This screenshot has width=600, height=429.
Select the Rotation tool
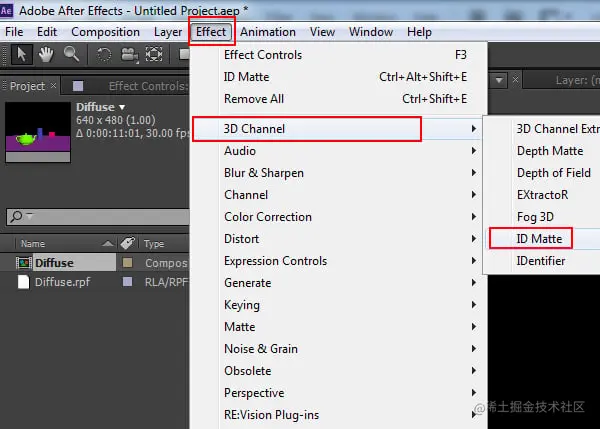pos(104,55)
